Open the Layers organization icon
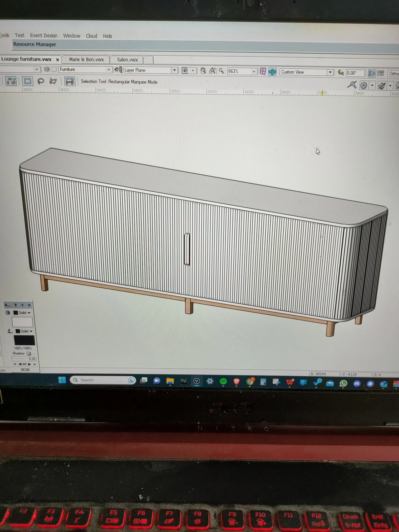 (x=47, y=69)
